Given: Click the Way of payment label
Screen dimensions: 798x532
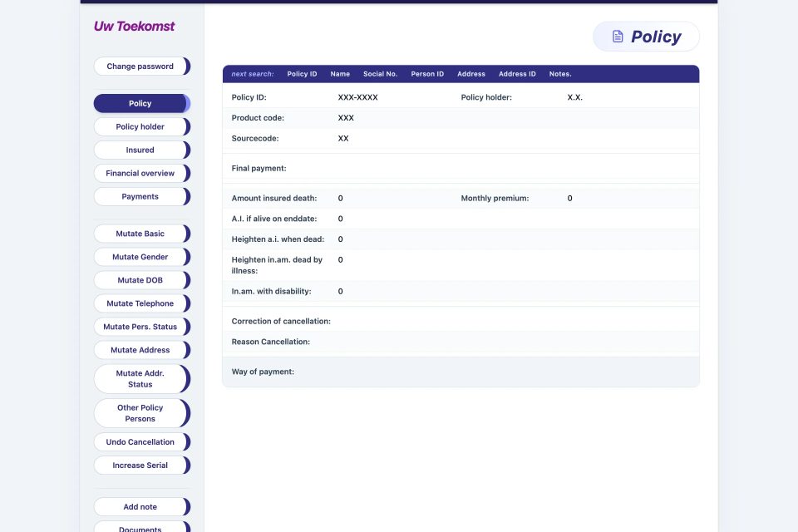Looking at the screenshot, I should pyautogui.click(x=263, y=372).
